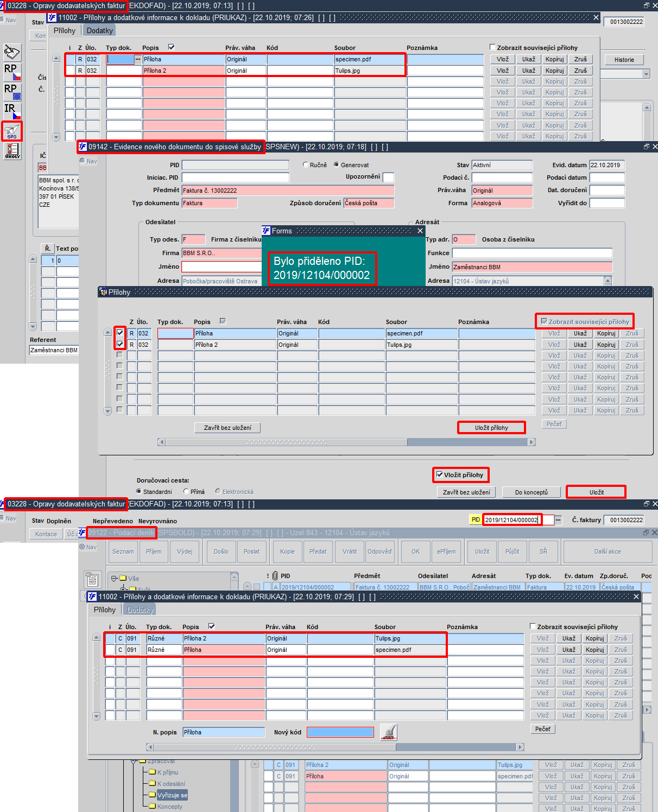Open the SPS paper plane module
The height and width of the screenshot is (812, 658).
(12, 131)
